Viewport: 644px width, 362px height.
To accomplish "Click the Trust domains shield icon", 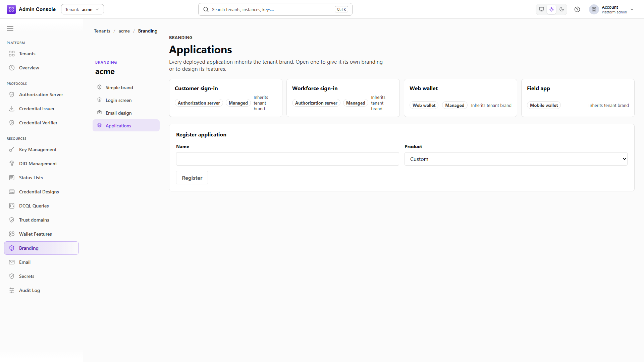I will tap(12, 220).
